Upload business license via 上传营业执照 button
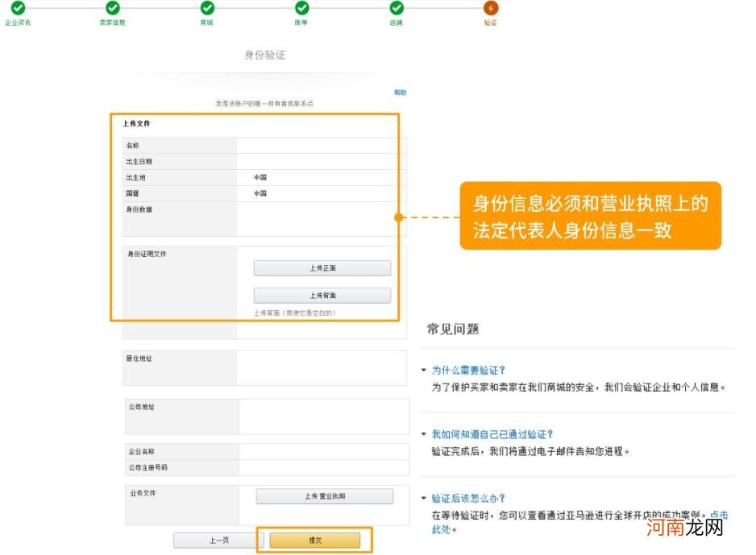 tap(323, 496)
